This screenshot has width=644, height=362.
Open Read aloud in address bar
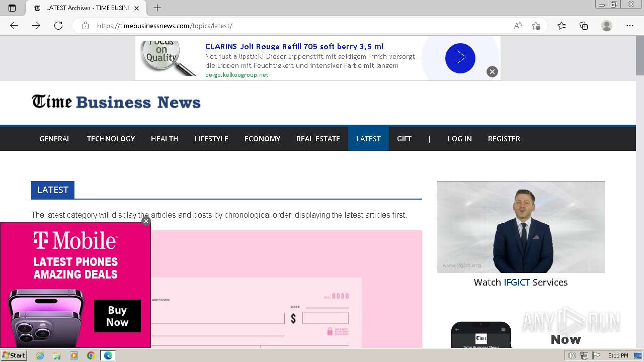coord(518,26)
